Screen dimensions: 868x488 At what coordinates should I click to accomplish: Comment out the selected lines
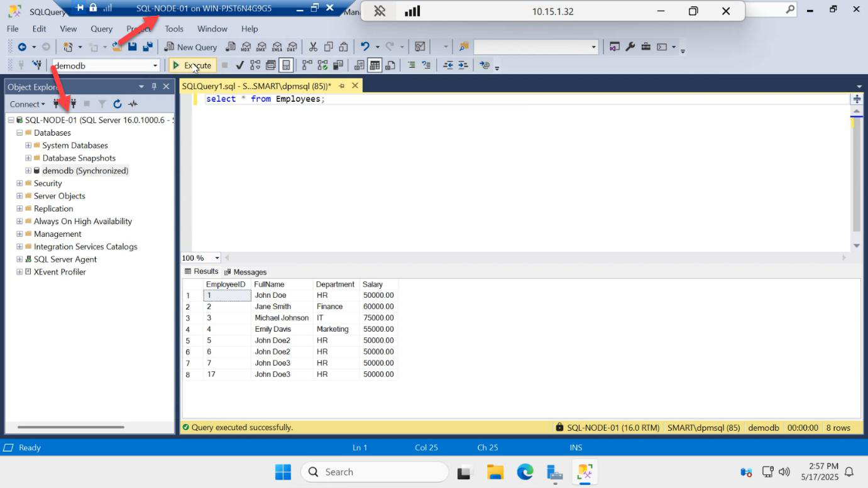click(411, 65)
